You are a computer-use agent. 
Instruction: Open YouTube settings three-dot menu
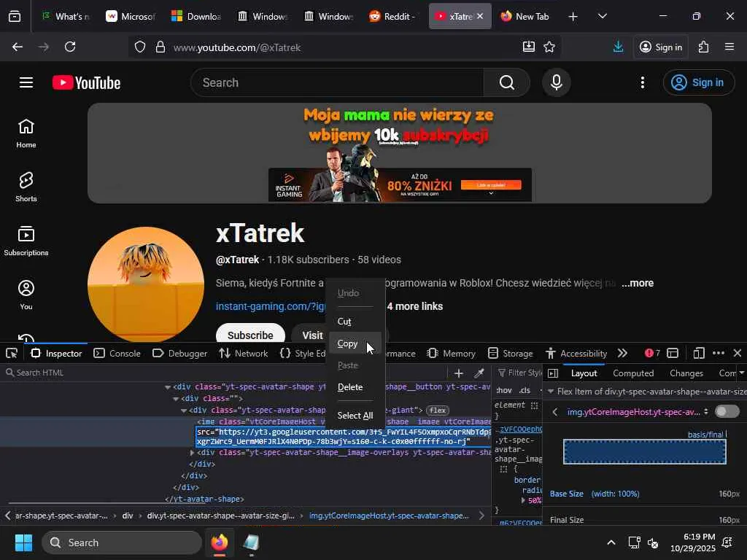coord(643,82)
